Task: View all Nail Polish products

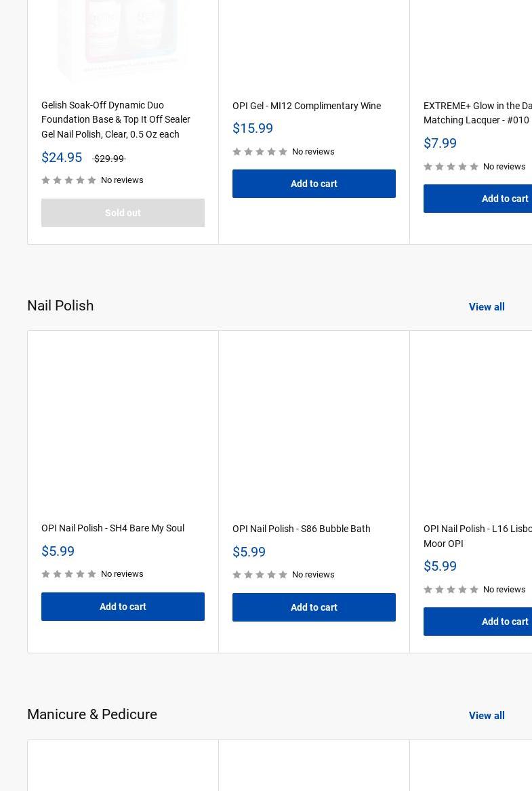Action: pos(487,307)
